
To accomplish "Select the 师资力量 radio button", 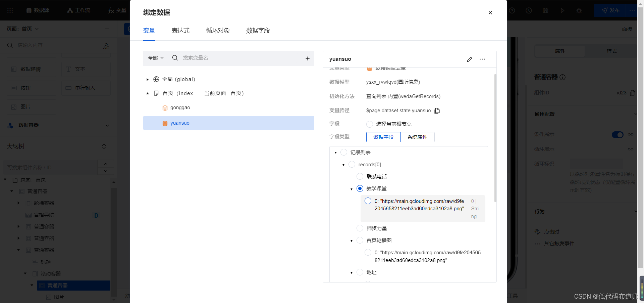I will (x=360, y=228).
